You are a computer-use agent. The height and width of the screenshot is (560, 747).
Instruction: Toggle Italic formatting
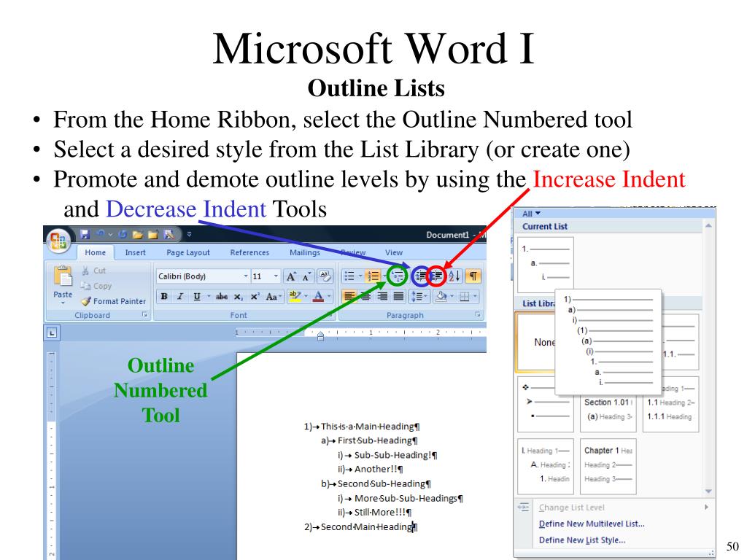[x=180, y=296]
